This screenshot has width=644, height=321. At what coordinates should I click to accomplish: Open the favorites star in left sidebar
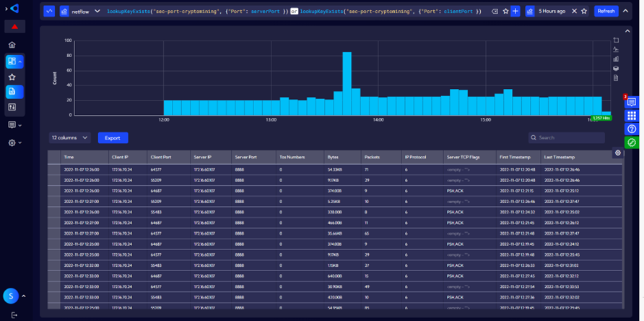coord(12,77)
